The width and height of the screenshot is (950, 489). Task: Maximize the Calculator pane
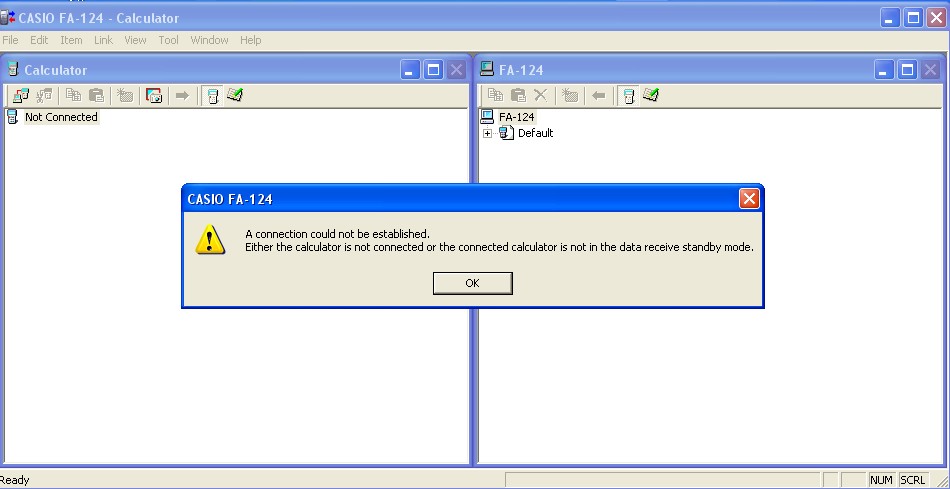[x=433, y=70]
